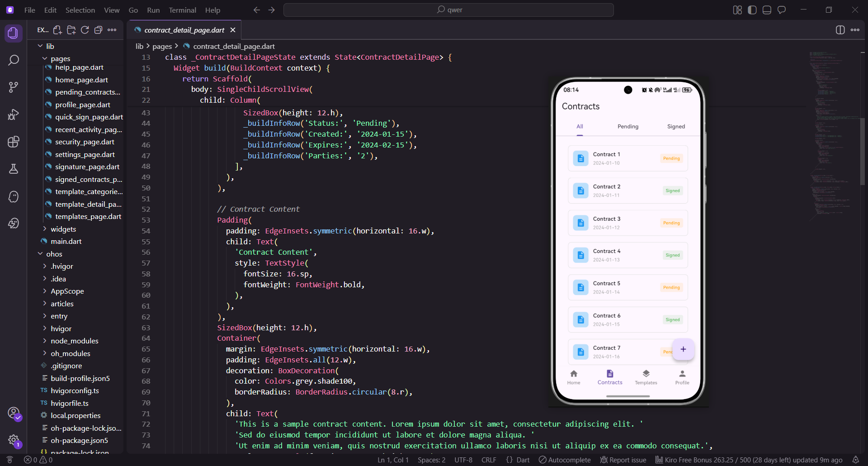Screen dimensions: 868x466
Task: Select the Pending tab in phone preview
Action: 628,127
